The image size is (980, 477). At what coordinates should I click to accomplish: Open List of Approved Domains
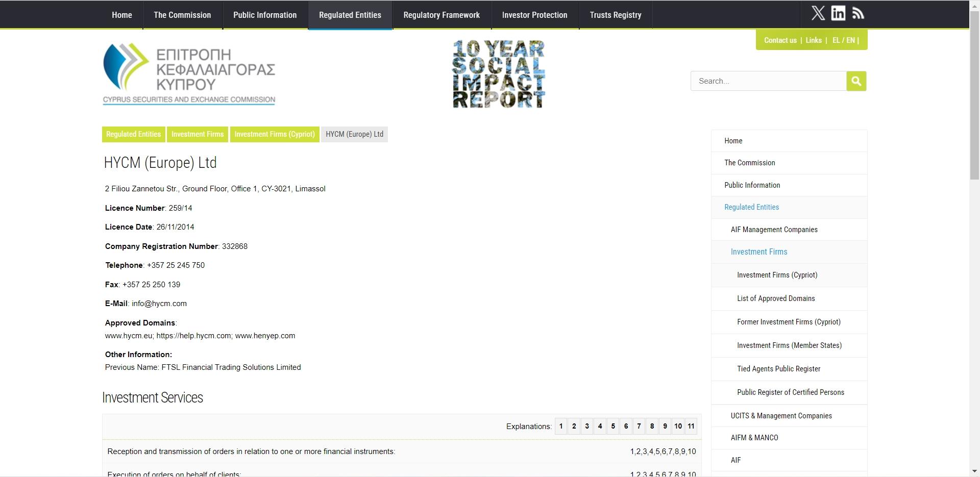[789, 298]
